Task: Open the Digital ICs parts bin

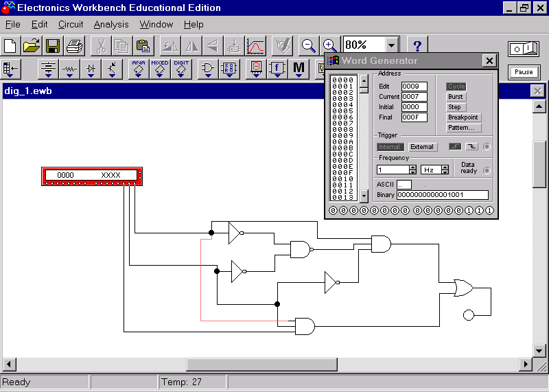Action: [x=181, y=69]
